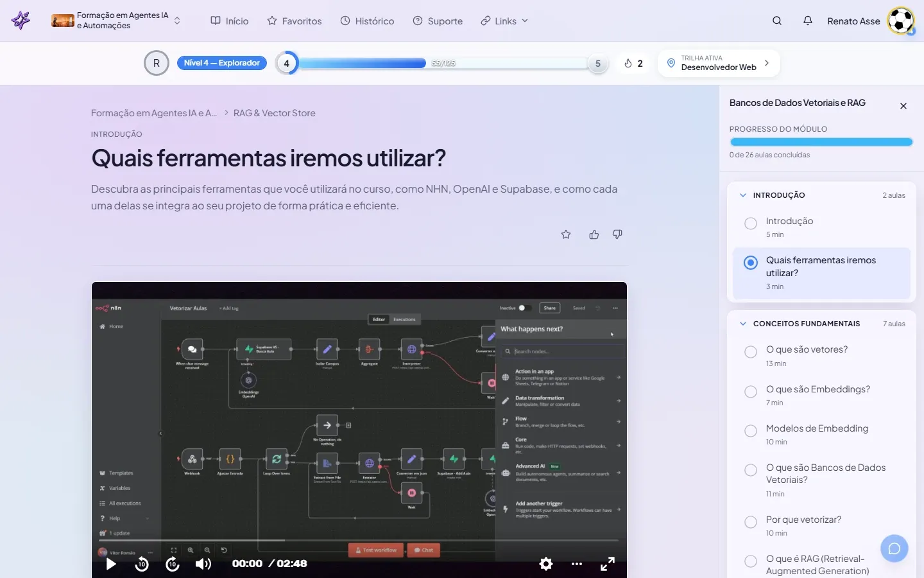The width and height of the screenshot is (924, 578).
Task: Mark O que é RAG lesson circle
Action: pyautogui.click(x=751, y=561)
